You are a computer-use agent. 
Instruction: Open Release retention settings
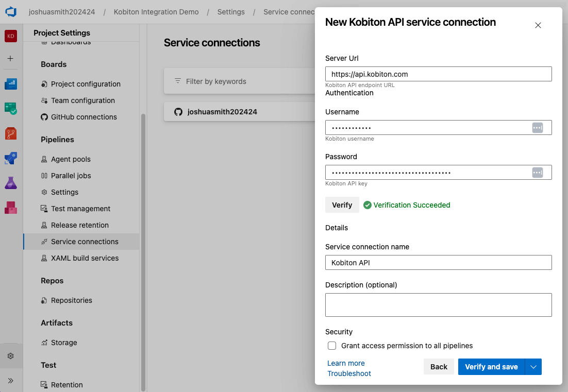(x=81, y=225)
